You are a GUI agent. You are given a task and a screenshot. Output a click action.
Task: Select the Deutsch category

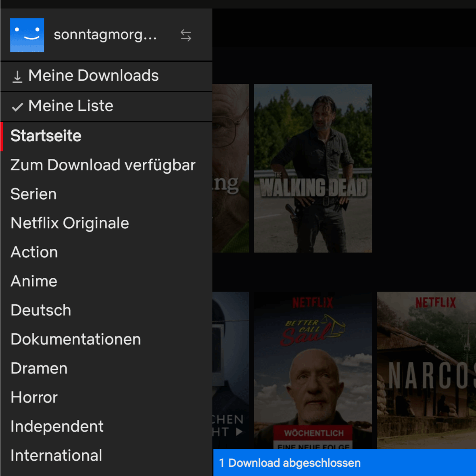click(106, 310)
